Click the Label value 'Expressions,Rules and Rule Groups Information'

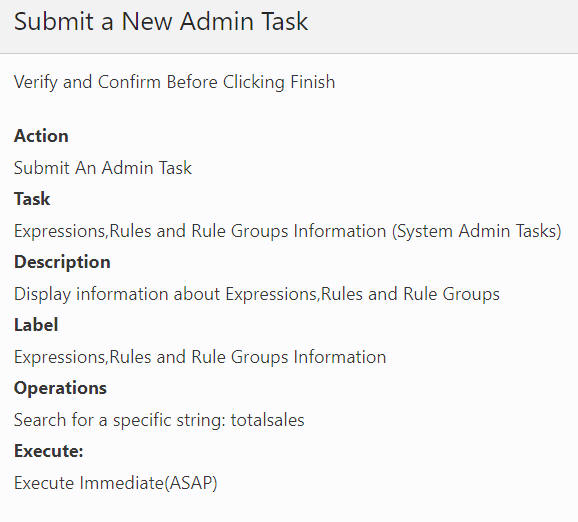pos(200,357)
